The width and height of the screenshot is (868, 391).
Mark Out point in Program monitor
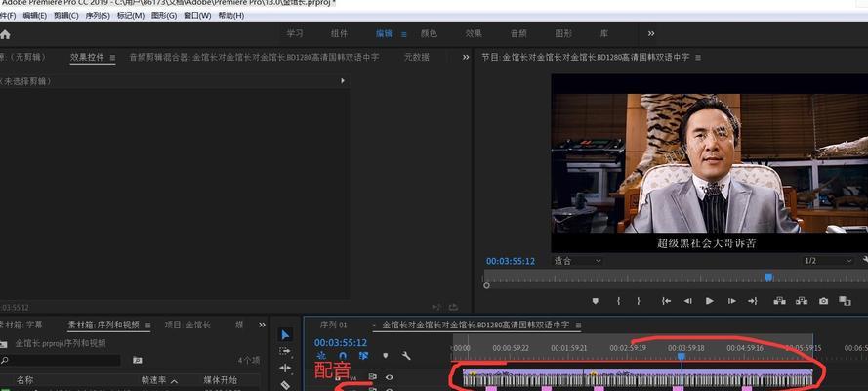[639, 301]
